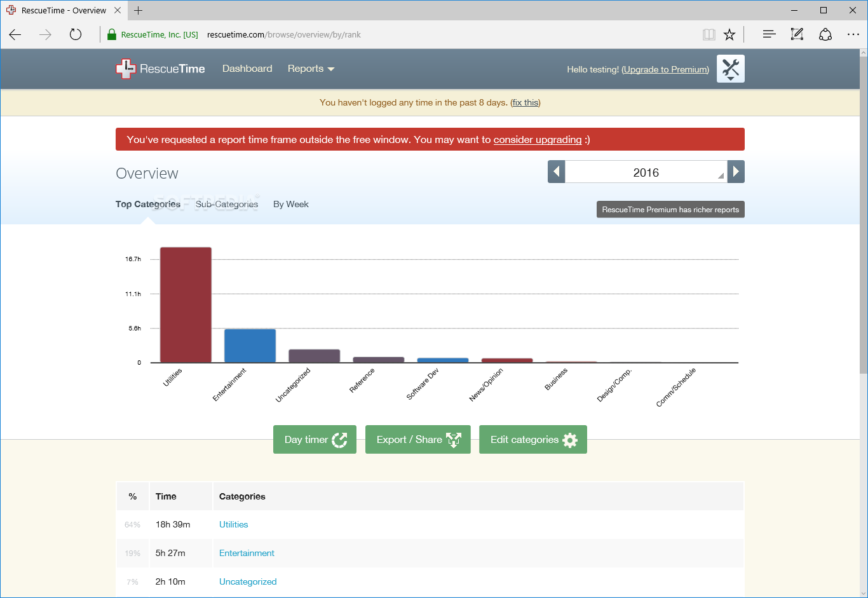
Task: Make a Web Note icon
Action: point(797,35)
